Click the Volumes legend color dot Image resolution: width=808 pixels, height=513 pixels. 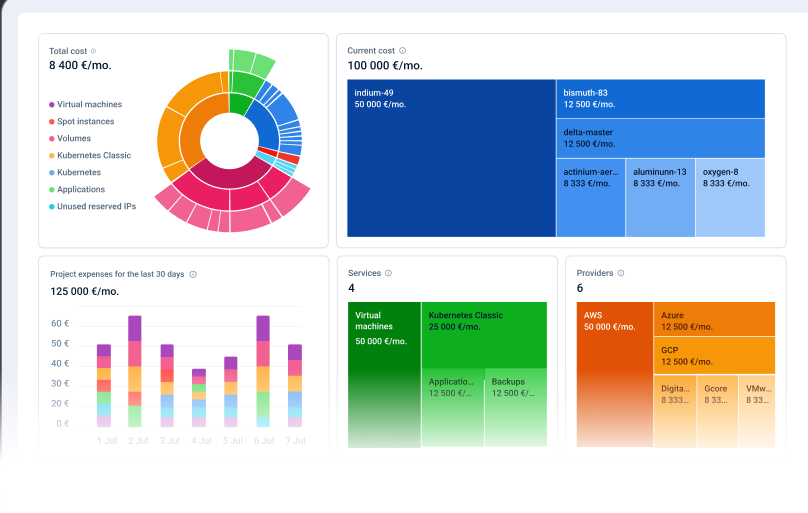(x=51, y=139)
